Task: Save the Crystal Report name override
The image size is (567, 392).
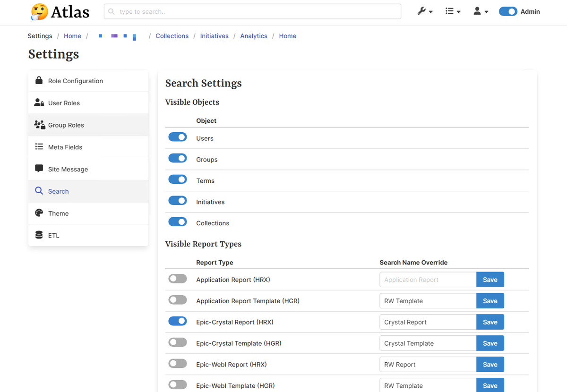Action: pos(490,322)
